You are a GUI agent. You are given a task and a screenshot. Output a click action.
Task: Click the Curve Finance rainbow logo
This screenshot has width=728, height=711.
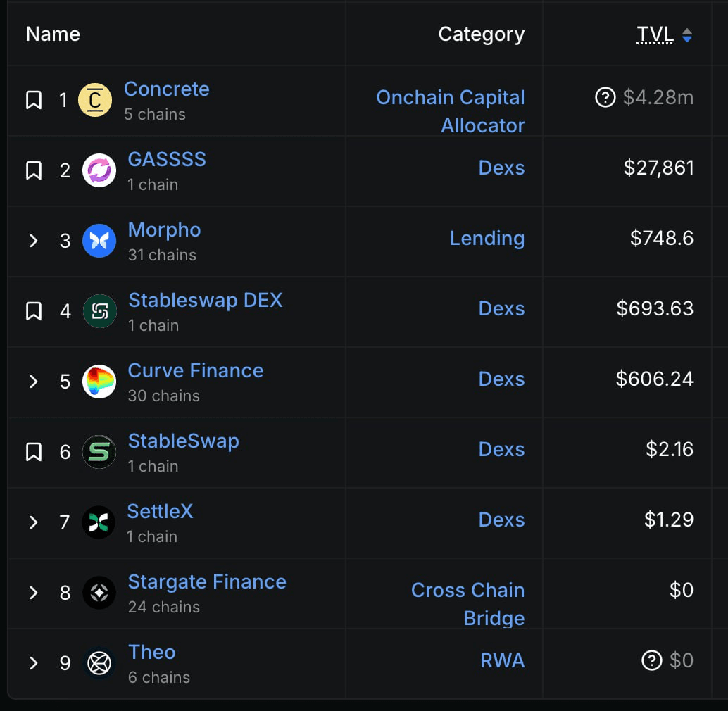[x=99, y=382]
